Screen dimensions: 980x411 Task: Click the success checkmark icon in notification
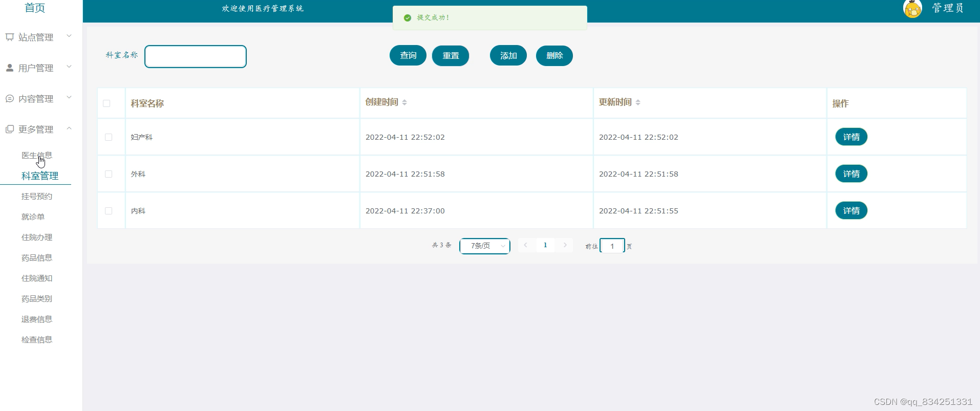tap(408, 18)
